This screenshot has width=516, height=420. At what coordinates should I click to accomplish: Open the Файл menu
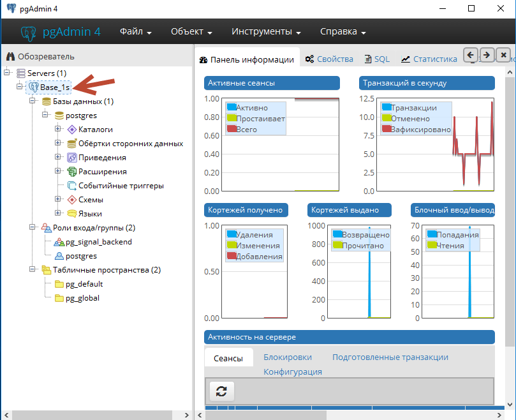[135, 32]
